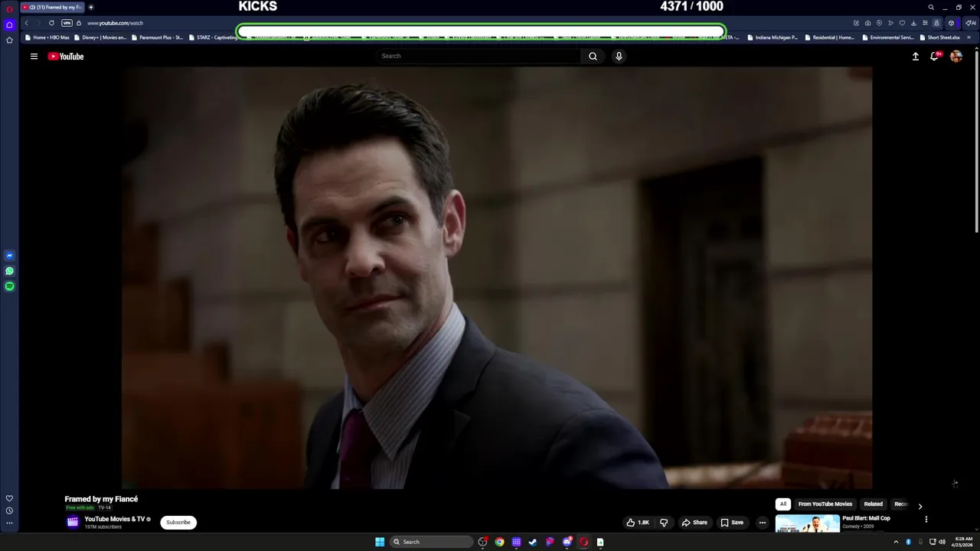Open sidebar heart pinboards icon

click(x=9, y=498)
